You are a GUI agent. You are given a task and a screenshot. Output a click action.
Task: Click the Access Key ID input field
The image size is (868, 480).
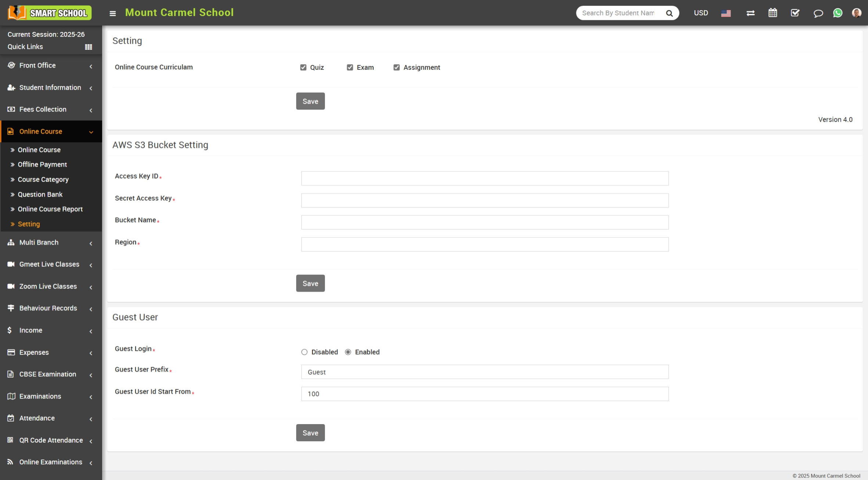[485, 178]
